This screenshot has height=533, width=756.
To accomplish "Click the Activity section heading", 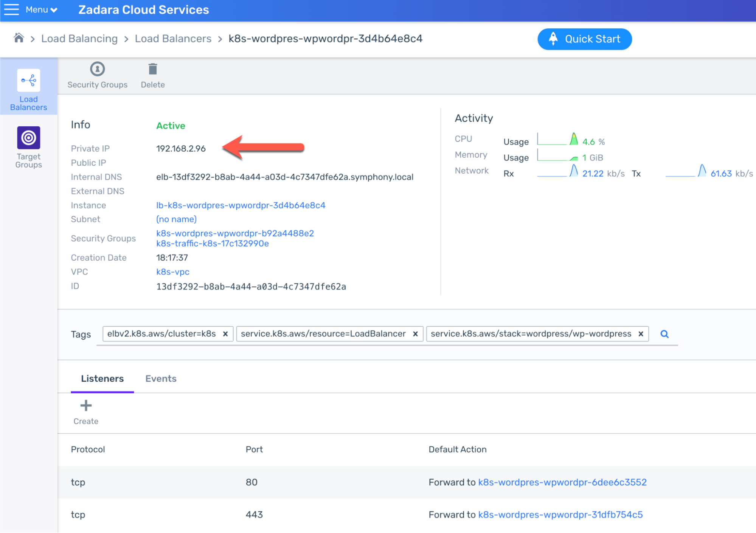I will tap(474, 118).
